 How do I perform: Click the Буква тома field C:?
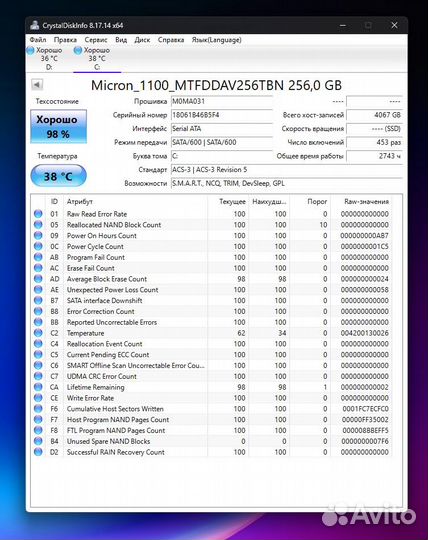[222, 156]
